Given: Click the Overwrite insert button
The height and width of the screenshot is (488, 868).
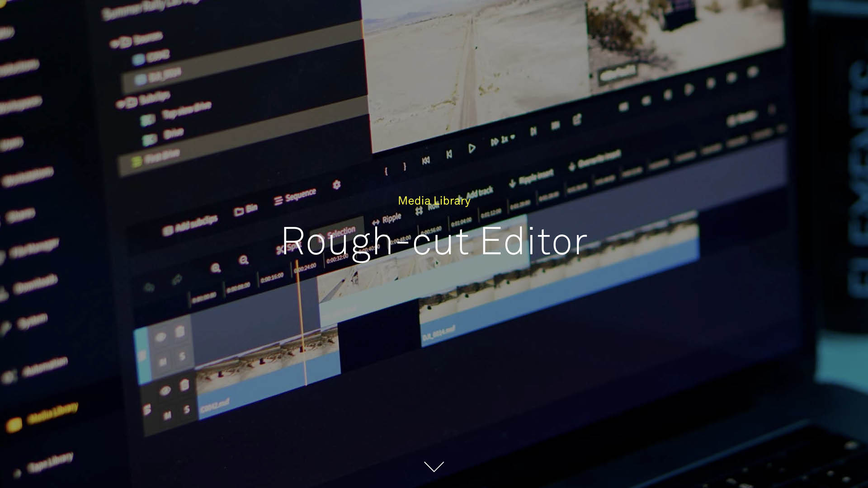Looking at the screenshot, I should point(595,160).
